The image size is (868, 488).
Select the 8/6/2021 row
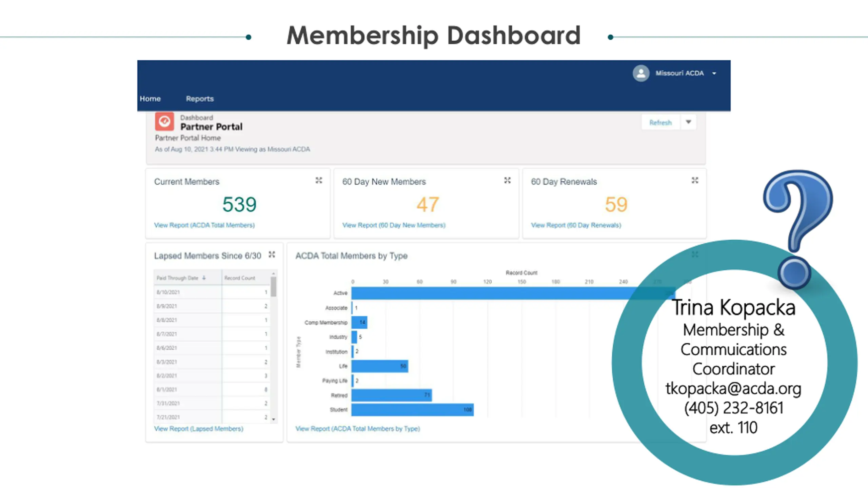pyautogui.click(x=212, y=348)
